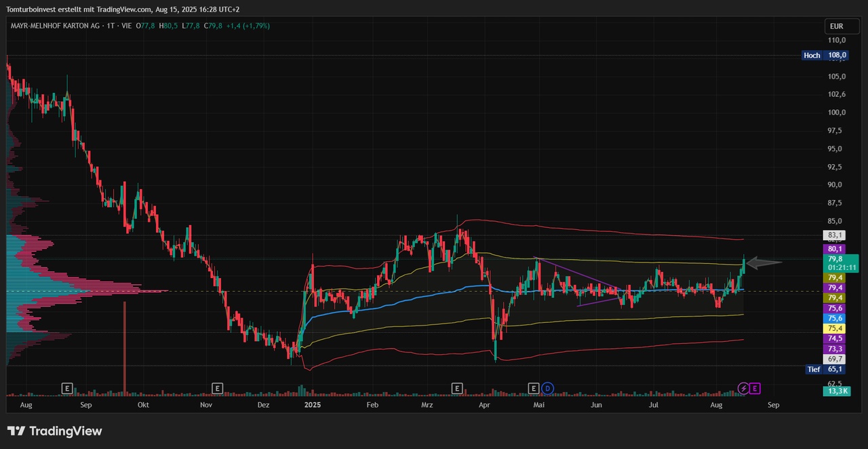Screen dimensions: 868x449
Task: Click the Dez label on time axis
Action: pos(263,405)
